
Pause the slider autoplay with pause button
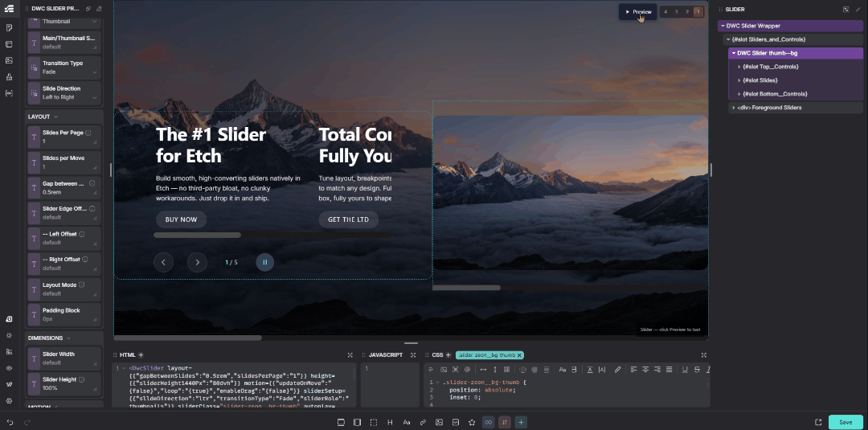(264, 262)
